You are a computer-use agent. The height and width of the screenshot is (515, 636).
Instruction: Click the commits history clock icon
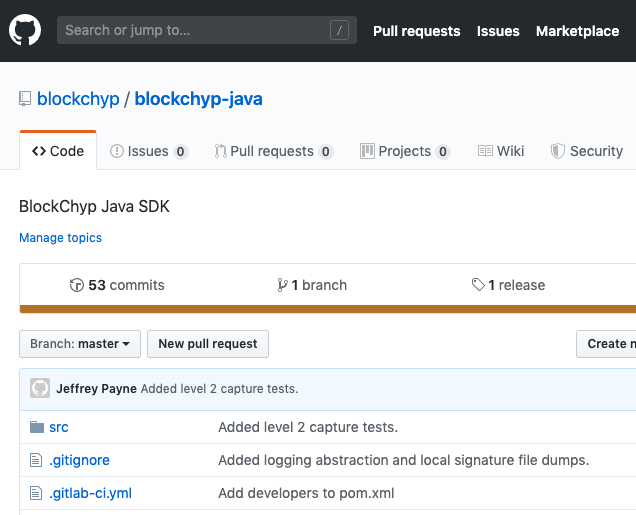(x=77, y=285)
